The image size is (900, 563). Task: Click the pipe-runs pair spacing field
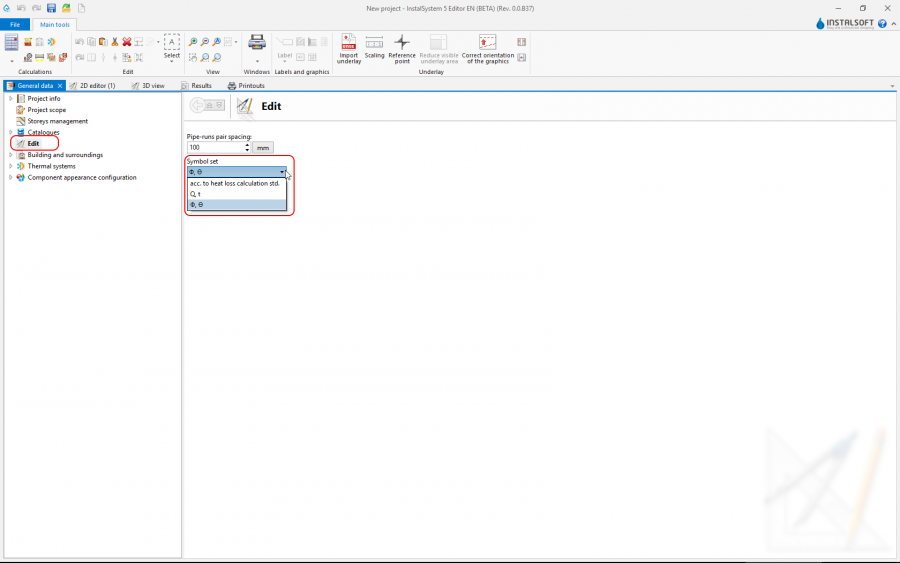pyautogui.click(x=214, y=147)
